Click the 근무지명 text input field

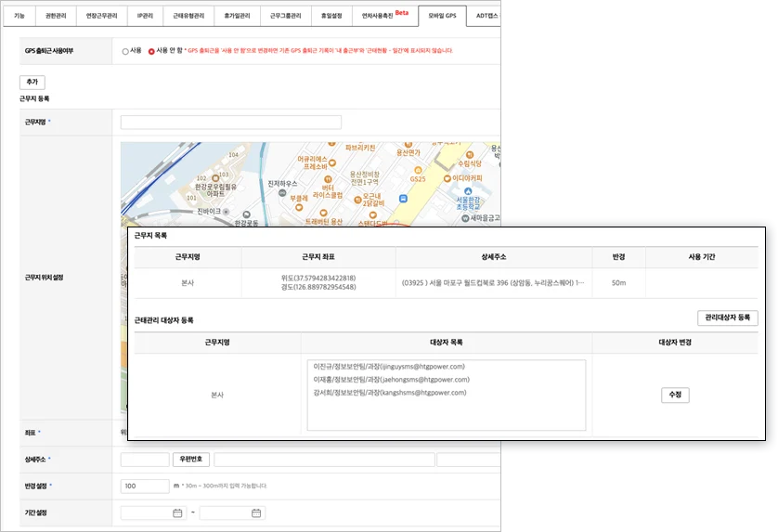[231, 123]
